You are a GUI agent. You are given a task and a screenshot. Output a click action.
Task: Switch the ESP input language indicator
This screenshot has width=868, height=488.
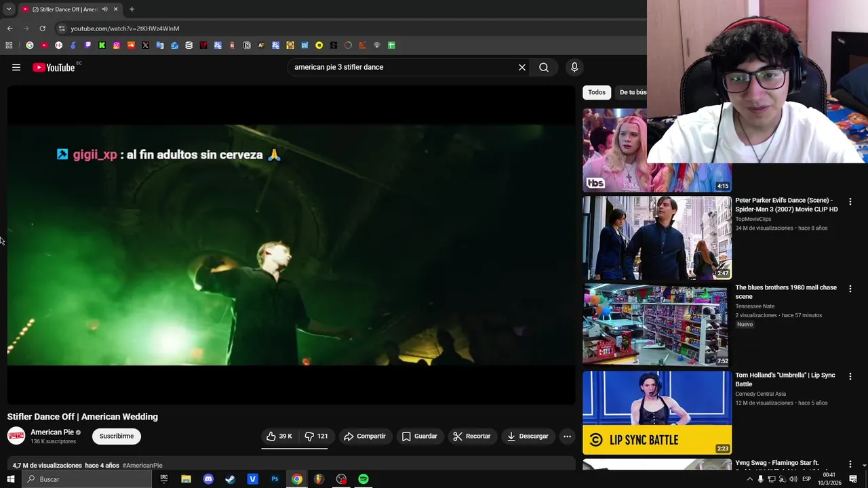pyautogui.click(x=806, y=479)
